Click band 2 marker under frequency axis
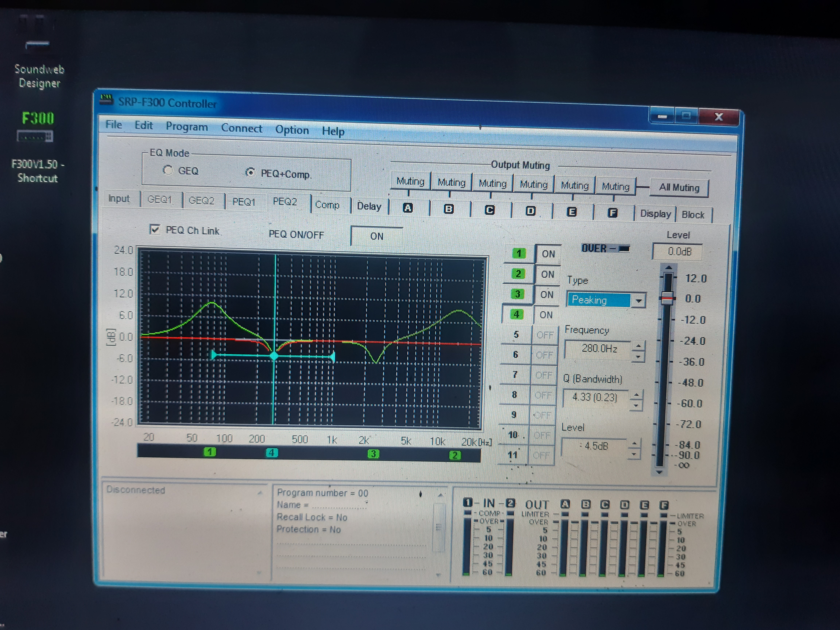 point(455,455)
